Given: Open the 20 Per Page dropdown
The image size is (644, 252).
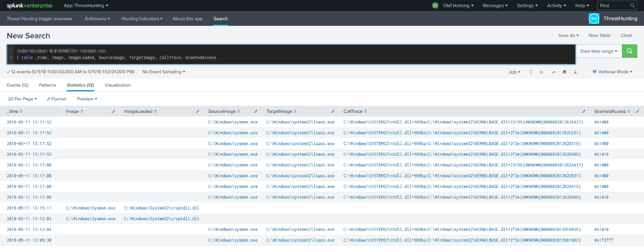Looking at the screenshot, I should (x=23, y=99).
